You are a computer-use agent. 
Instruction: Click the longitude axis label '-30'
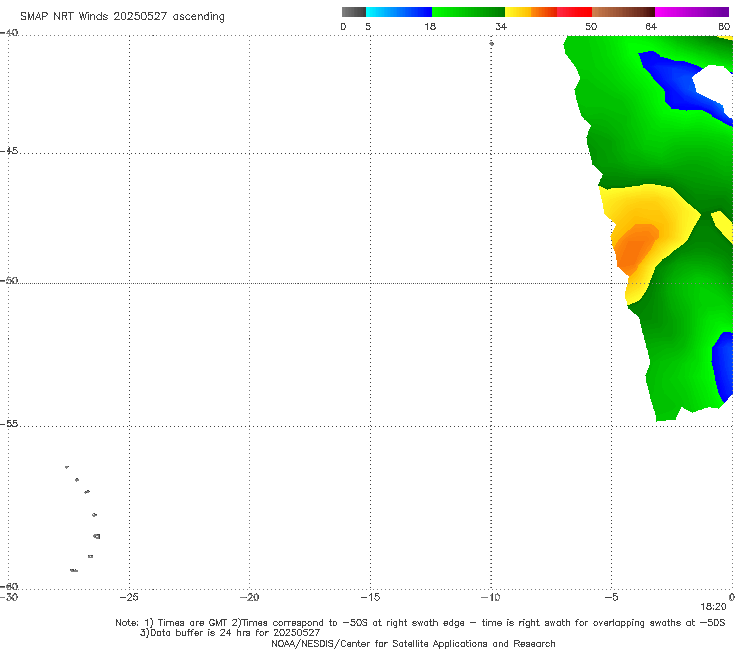point(9,597)
